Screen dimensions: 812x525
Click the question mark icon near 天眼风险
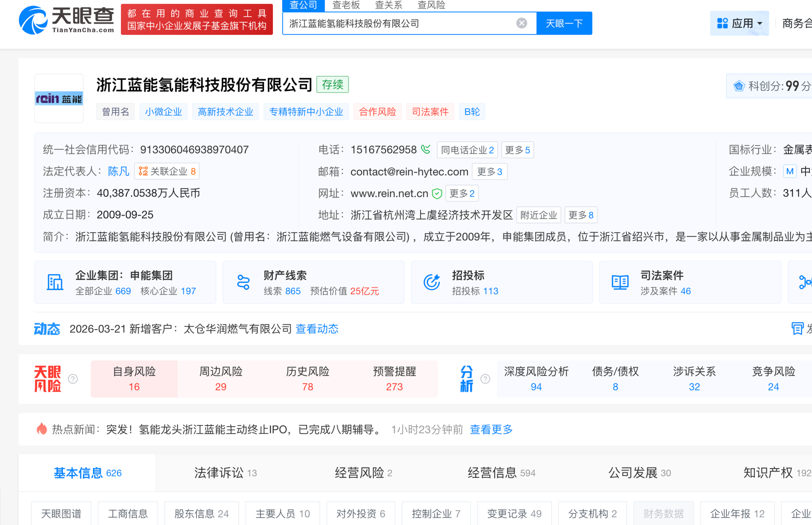[x=73, y=379]
